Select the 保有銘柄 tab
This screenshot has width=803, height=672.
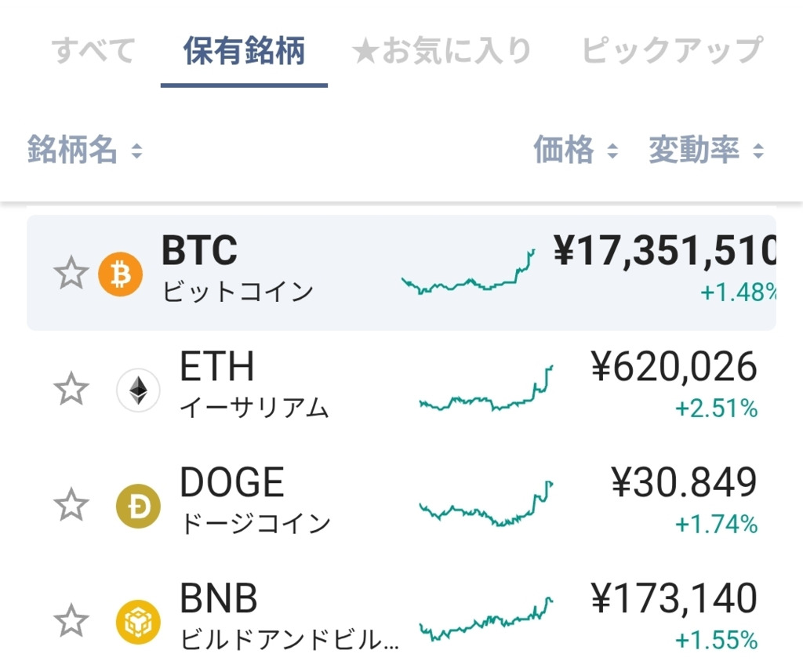pyautogui.click(x=244, y=51)
